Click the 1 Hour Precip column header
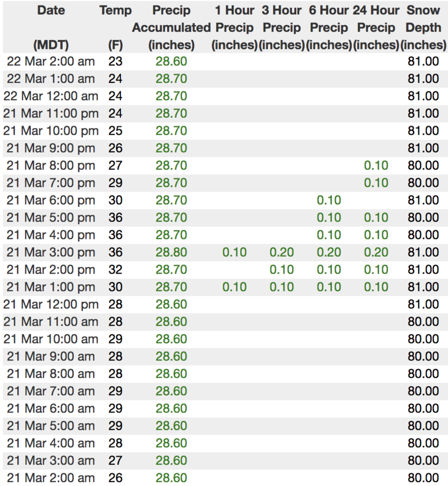 point(234,27)
